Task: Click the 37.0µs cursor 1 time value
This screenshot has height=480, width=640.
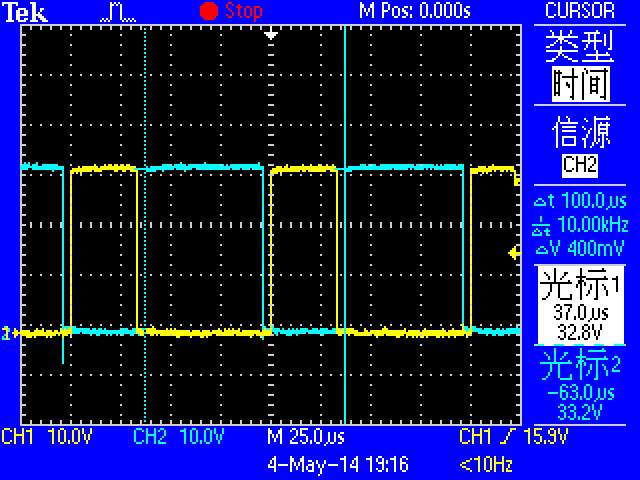Action: (x=581, y=313)
